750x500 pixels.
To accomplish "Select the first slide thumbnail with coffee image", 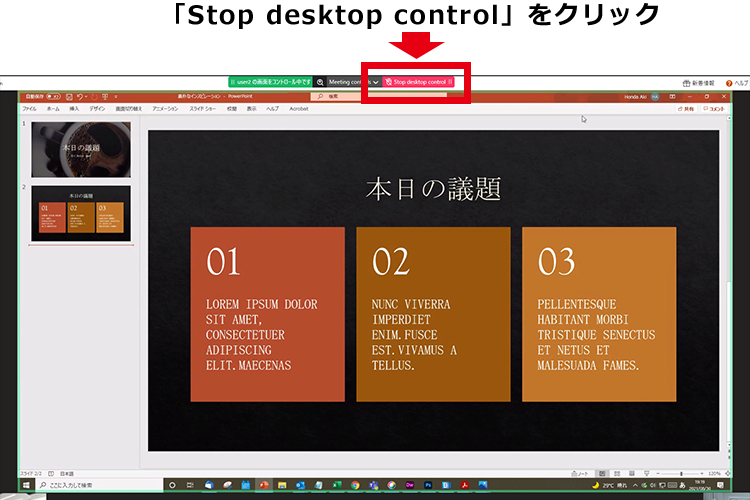I will pos(82,148).
